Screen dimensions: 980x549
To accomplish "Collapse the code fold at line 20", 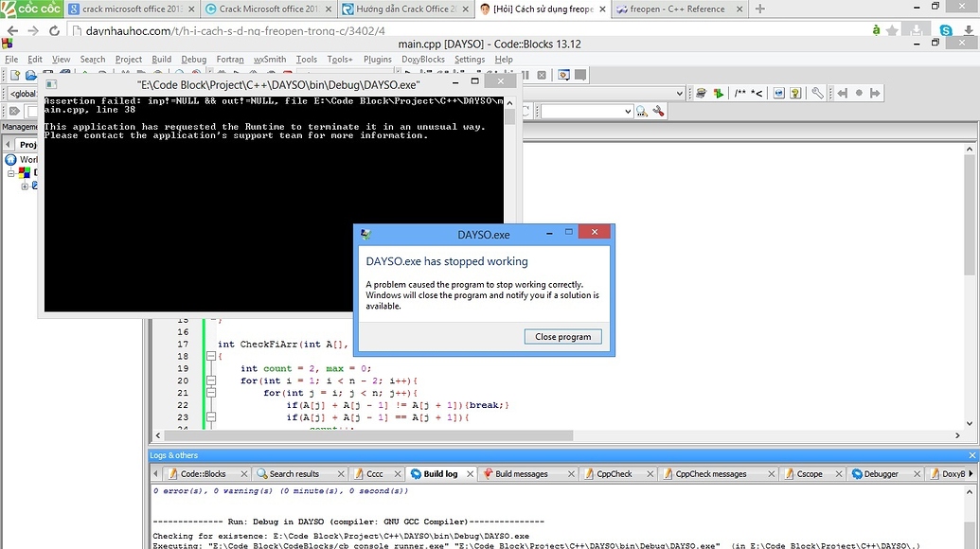I will 211,381.
